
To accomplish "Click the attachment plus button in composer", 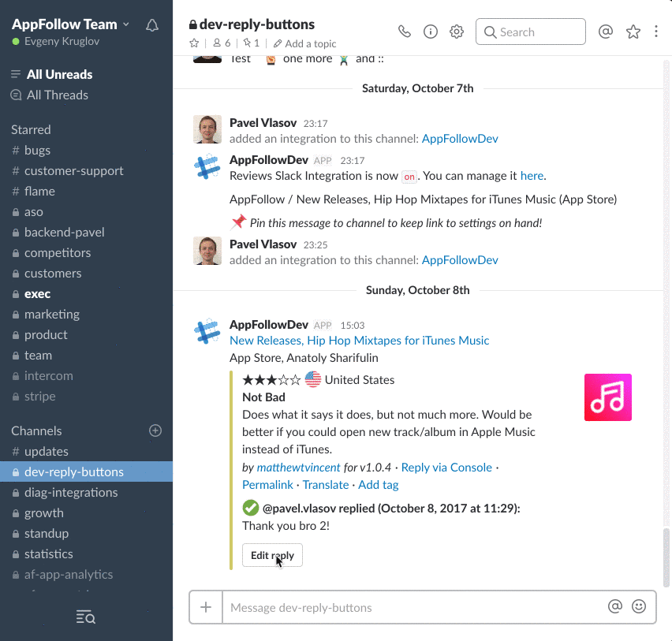I will tap(206, 607).
